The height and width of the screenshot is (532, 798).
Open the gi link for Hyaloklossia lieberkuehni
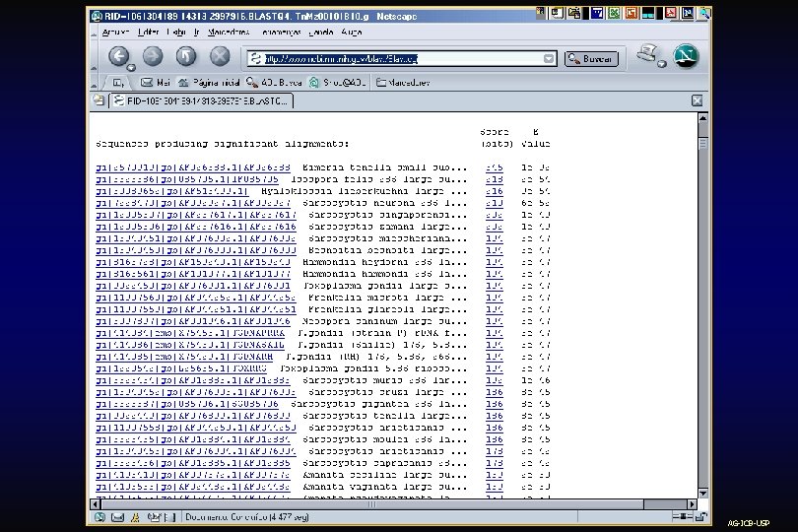pyautogui.click(x=172, y=191)
